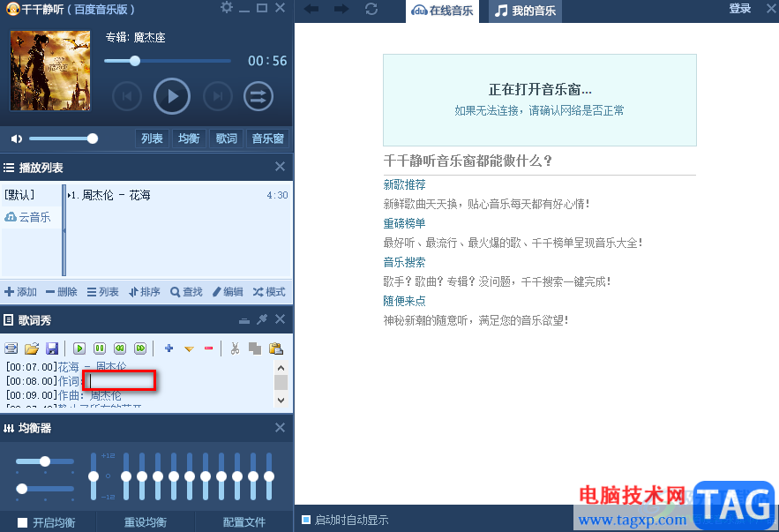The width and height of the screenshot is (779, 532).
Task: Skip to the previous track
Action: point(127,96)
